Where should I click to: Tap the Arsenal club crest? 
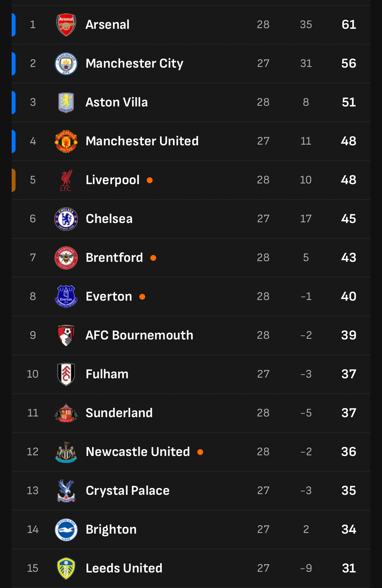coord(66,25)
